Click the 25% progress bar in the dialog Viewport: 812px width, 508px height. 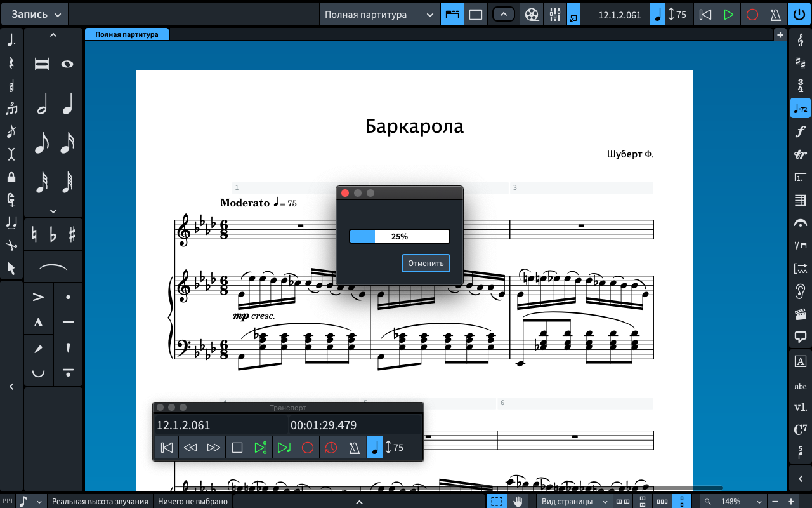point(400,236)
